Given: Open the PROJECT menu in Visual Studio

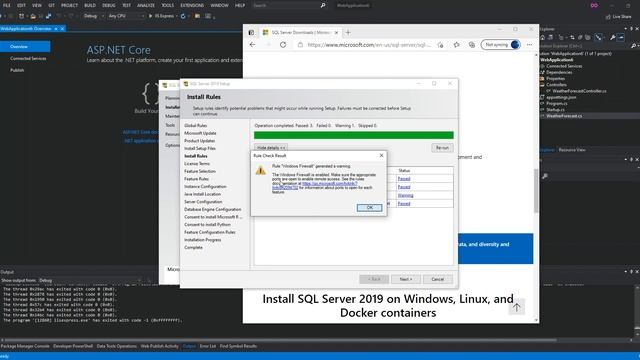Looking at the screenshot, I should (69, 5).
